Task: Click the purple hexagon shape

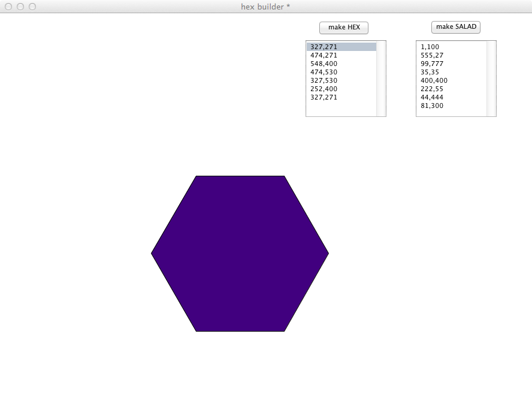Action: pos(240,253)
